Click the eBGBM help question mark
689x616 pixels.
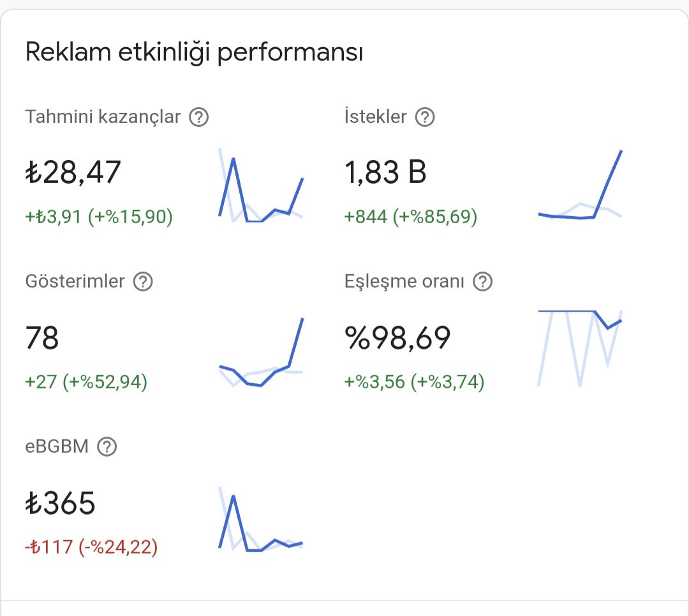coord(107,447)
